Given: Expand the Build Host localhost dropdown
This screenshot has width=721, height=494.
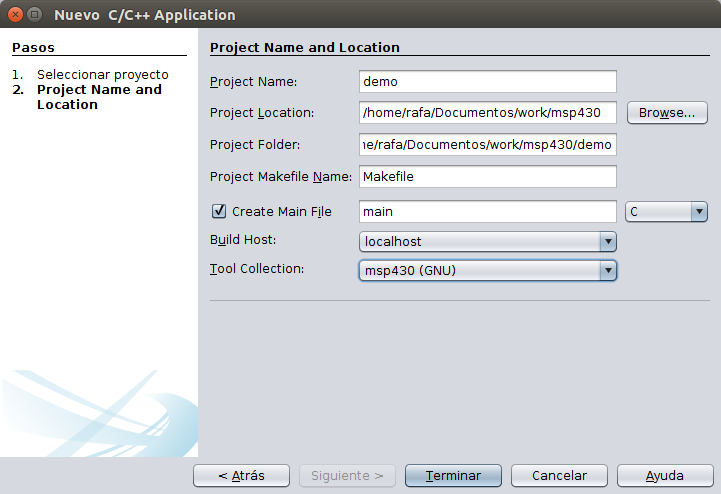Looking at the screenshot, I should coord(487,241).
